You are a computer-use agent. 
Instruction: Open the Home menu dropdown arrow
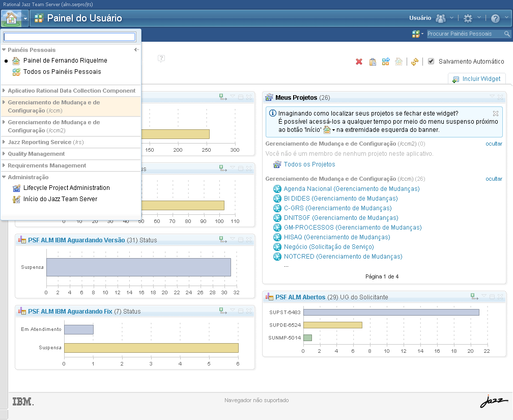coord(25,19)
